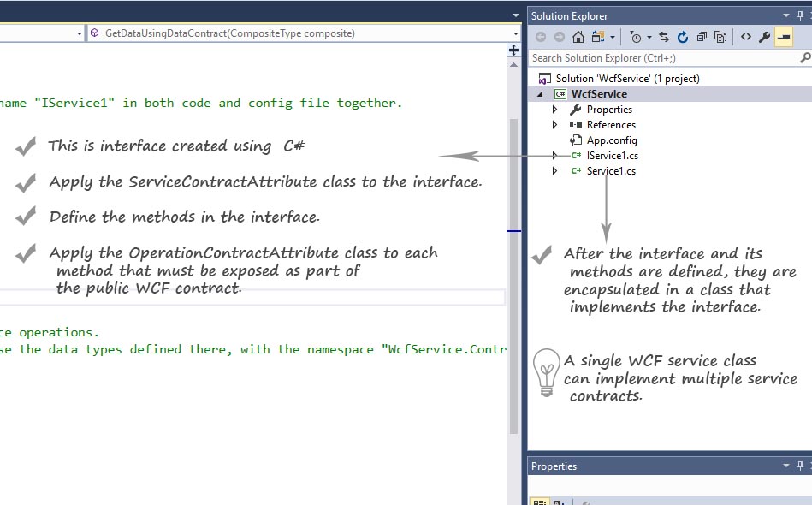Collapse all items in Solution Explorer
812x505 pixels.
[x=702, y=37]
